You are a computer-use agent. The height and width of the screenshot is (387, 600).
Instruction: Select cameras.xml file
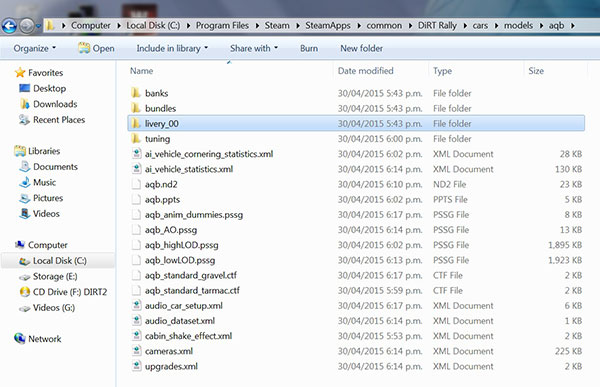(x=356, y=351)
